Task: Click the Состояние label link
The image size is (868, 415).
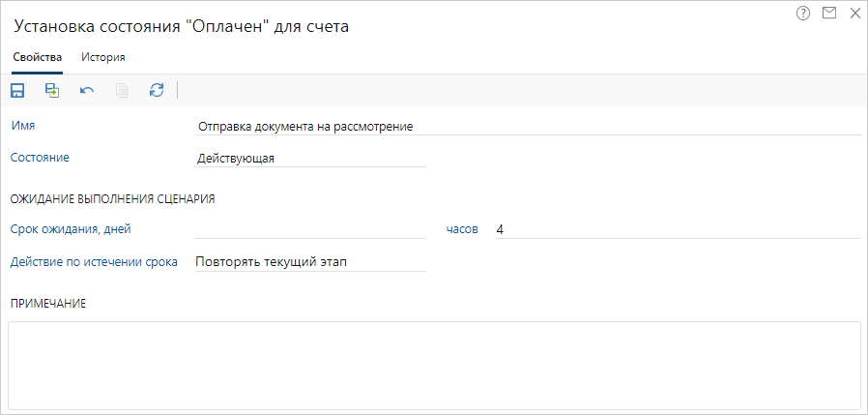Action: [x=40, y=157]
